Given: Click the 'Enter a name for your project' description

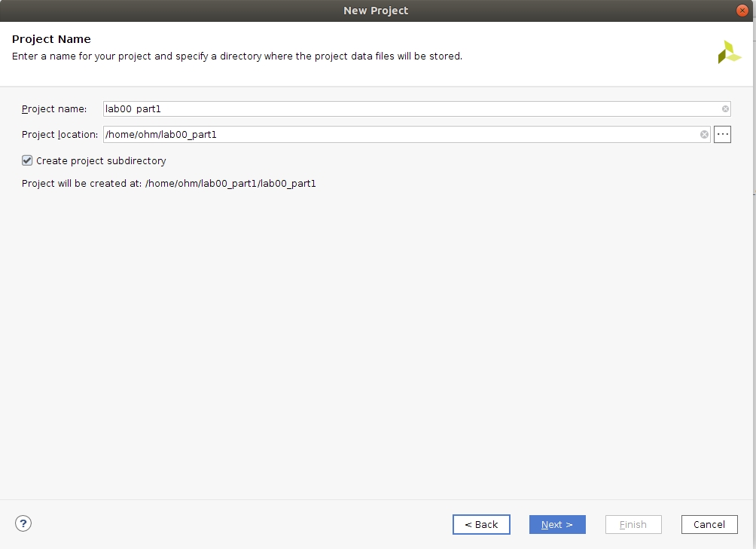Looking at the screenshot, I should click(237, 56).
